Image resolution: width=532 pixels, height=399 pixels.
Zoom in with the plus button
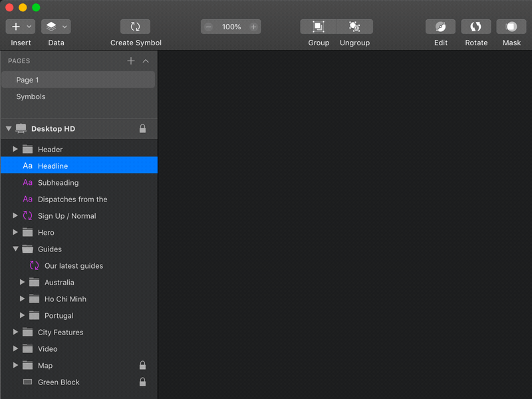(253, 27)
